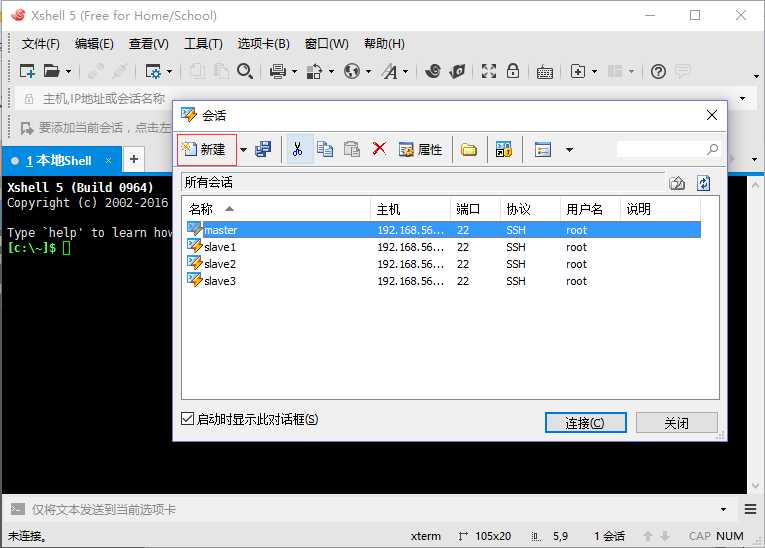This screenshot has height=548, width=765.
Task: Open Help question mark icon in toolbar
Action: (x=658, y=72)
